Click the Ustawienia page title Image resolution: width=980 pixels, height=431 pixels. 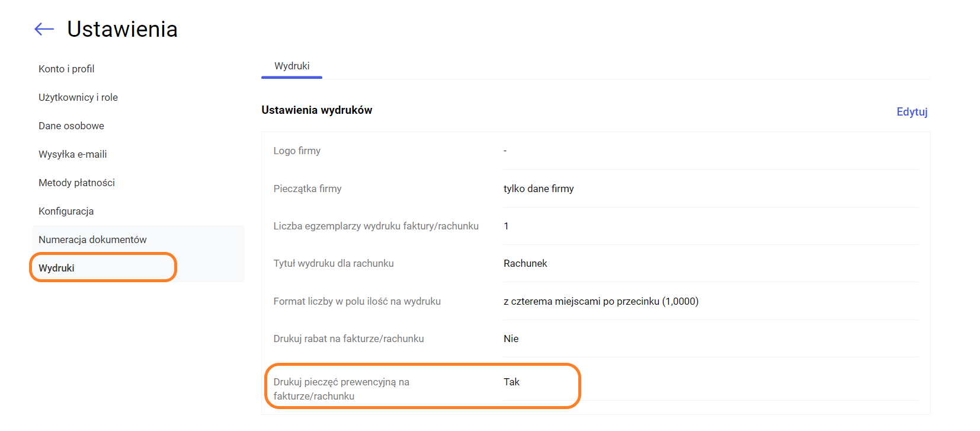coord(122,29)
